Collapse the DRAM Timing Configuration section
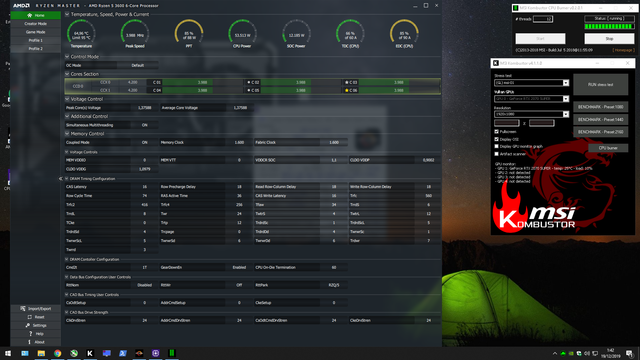640x360 pixels. [67, 179]
